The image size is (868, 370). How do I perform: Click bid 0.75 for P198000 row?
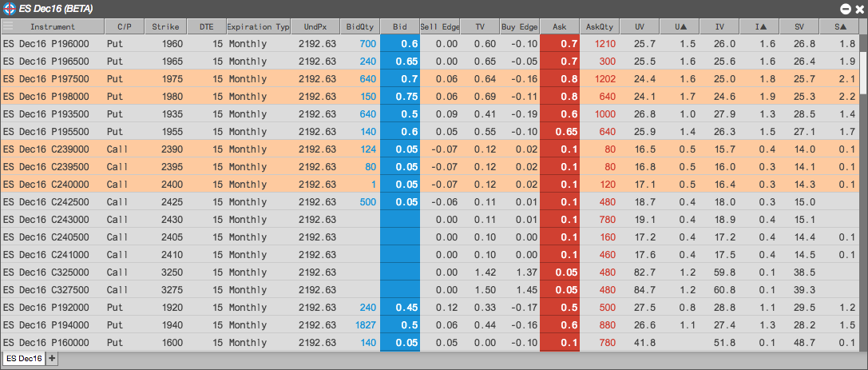point(400,97)
